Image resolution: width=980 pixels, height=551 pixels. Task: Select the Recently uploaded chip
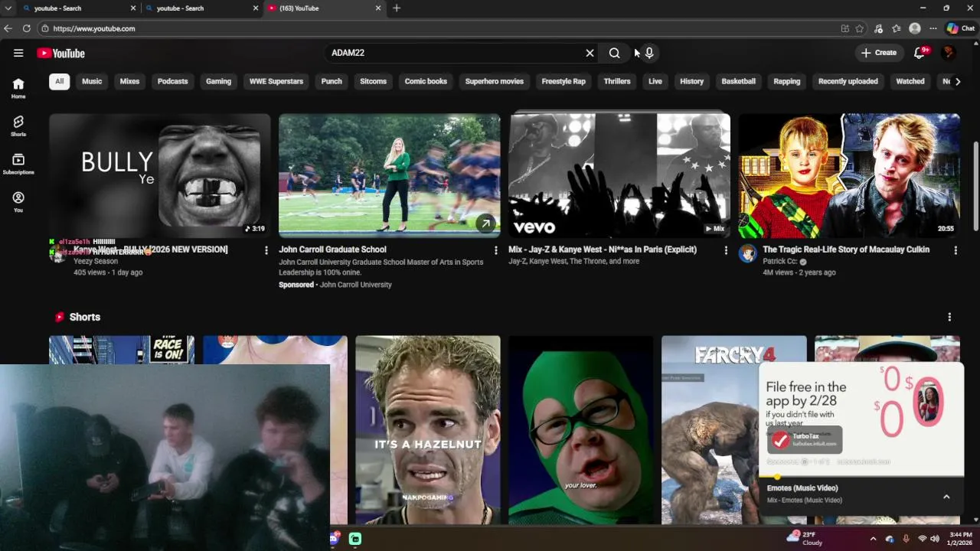click(848, 81)
